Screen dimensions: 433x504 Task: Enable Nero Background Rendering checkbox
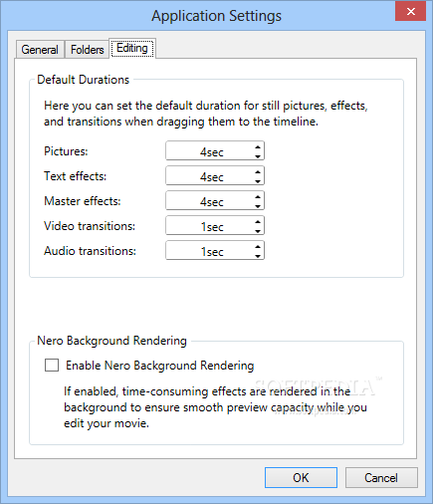tap(52, 366)
